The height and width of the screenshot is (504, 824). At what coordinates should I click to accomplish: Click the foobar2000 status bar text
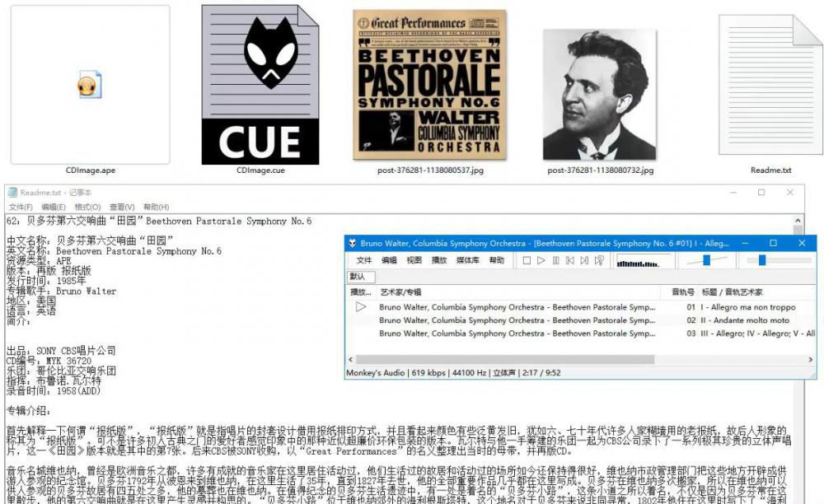coord(453,373)
